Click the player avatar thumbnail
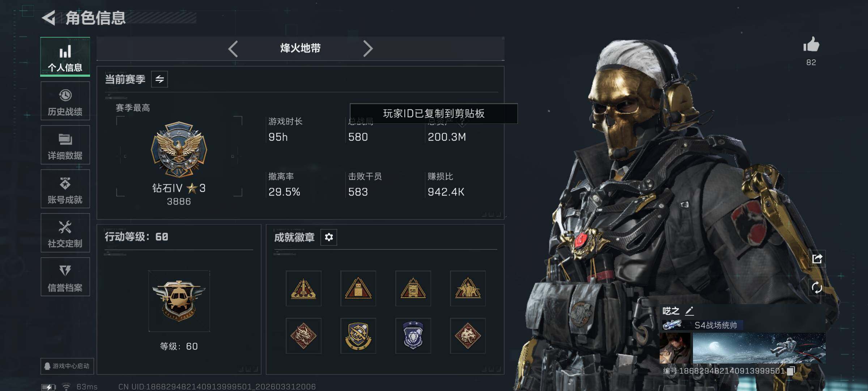This screenshot has height=391, width=868. pyautogui.click(x=675, y=348)
